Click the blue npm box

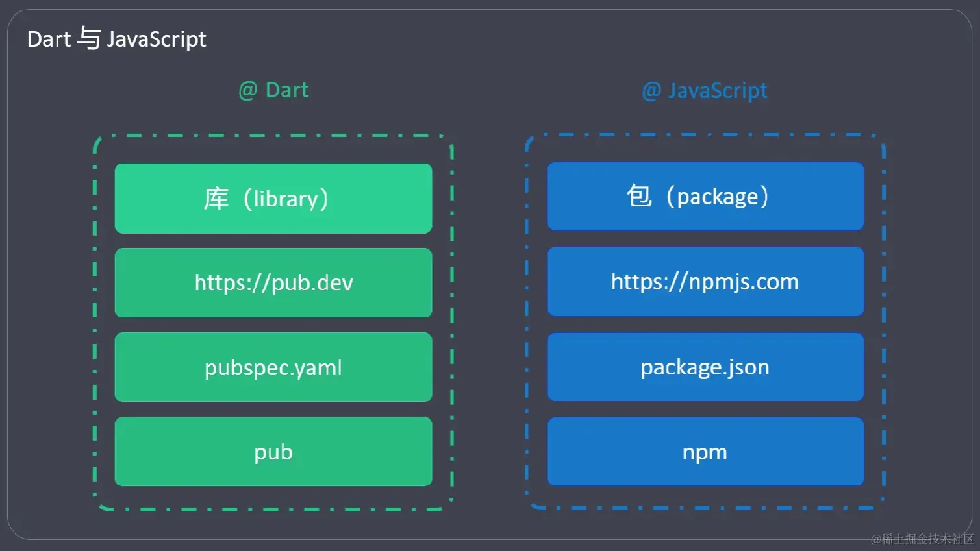705,452
